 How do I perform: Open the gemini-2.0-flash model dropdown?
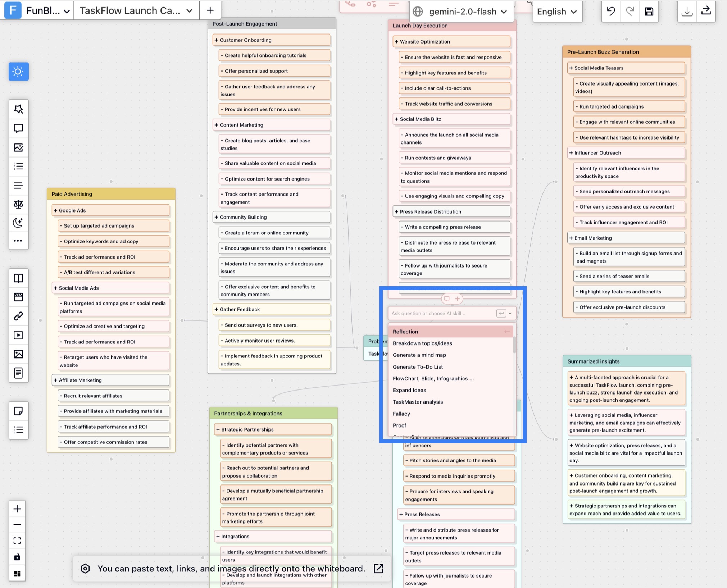[462, 11]
